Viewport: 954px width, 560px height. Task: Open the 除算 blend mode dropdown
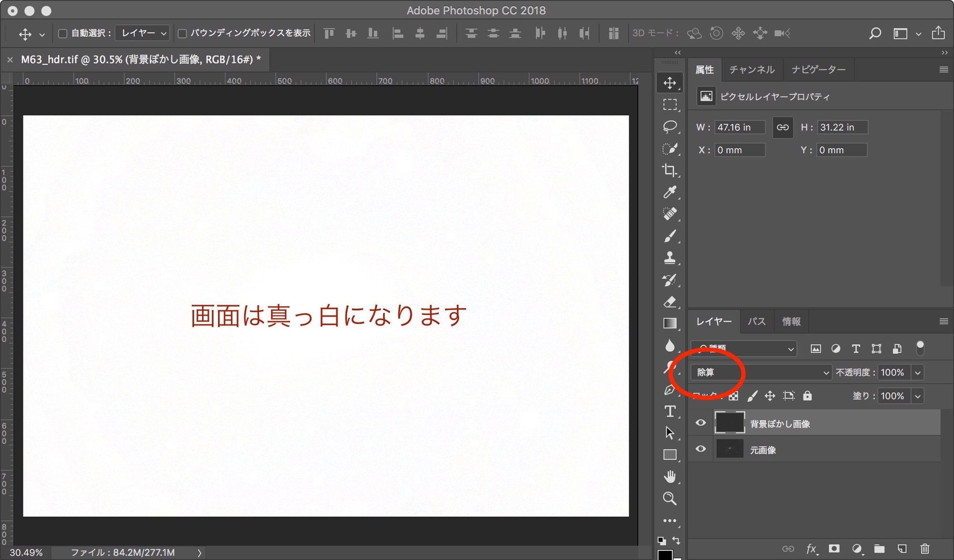[x=761, y=373]
